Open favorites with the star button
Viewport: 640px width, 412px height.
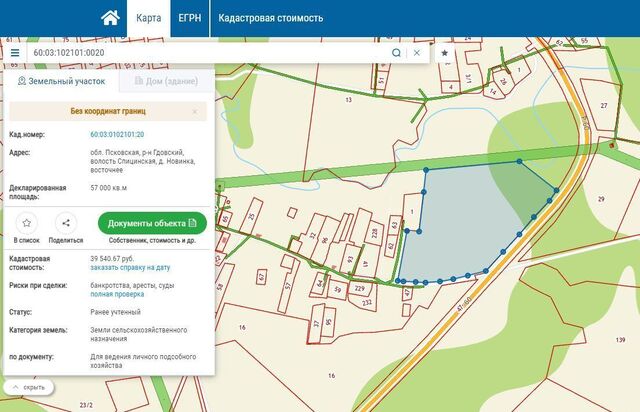coord(445,52)
